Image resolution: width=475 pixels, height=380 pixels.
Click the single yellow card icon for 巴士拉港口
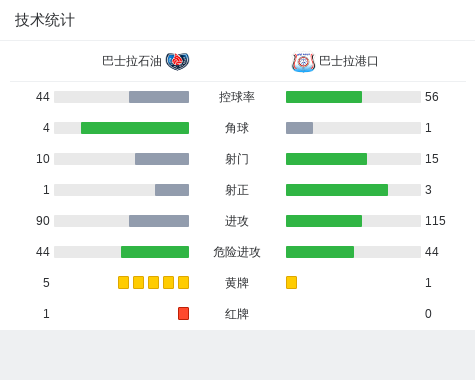[x=291, y=282]
